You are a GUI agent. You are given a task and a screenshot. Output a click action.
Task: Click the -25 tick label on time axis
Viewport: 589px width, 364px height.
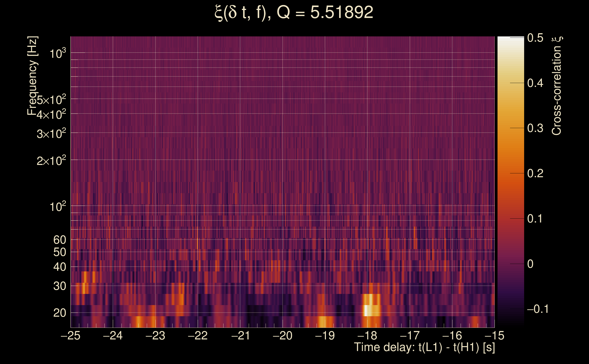point(71,336)
